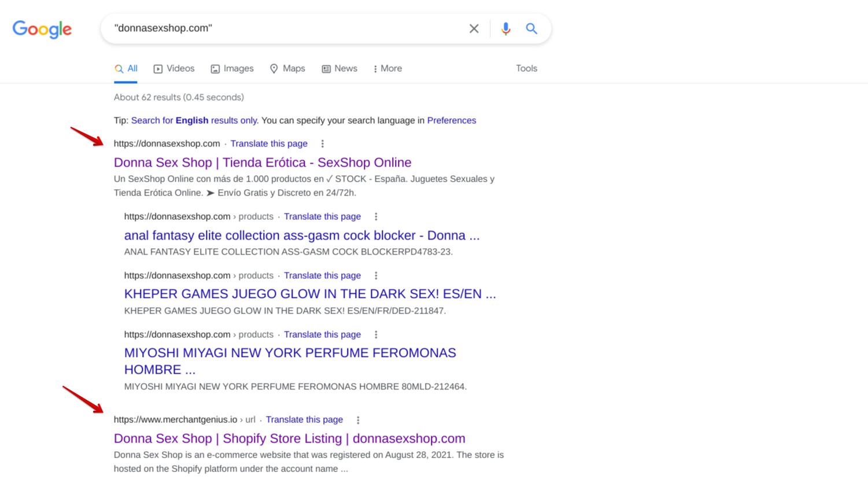Image resolution: width=868 pixels, height=486 pixels.
Task: Switch to the Videos tab
Action: (174, 68)
